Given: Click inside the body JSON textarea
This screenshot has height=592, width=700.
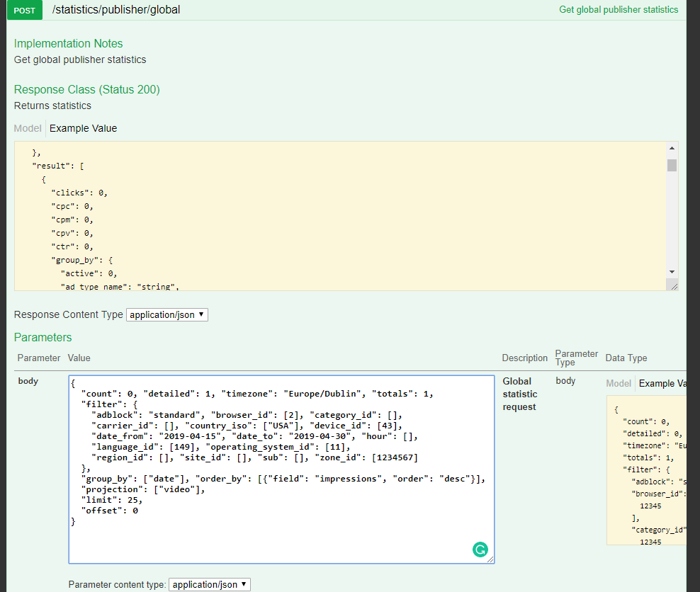Looking at the screenshot, I should (281, 469).
